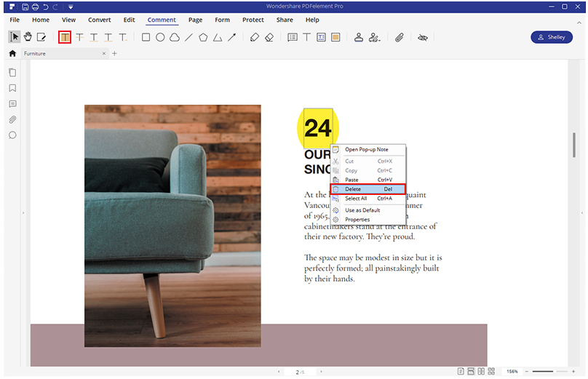The width and height of the screenshot is (588, 379).
Task: Open the Thumbnails side panel
Action: (12, 72)
